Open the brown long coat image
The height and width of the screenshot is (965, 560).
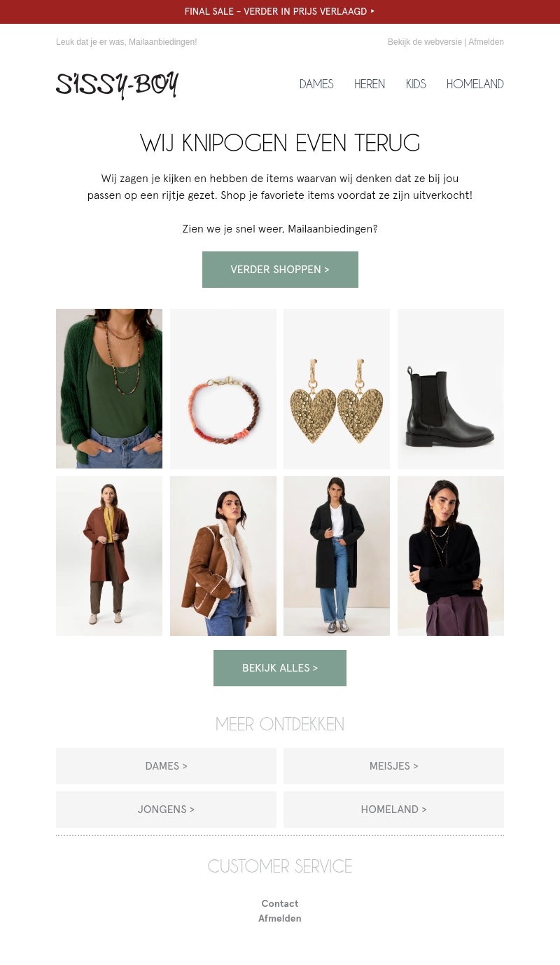pos(109,556)
